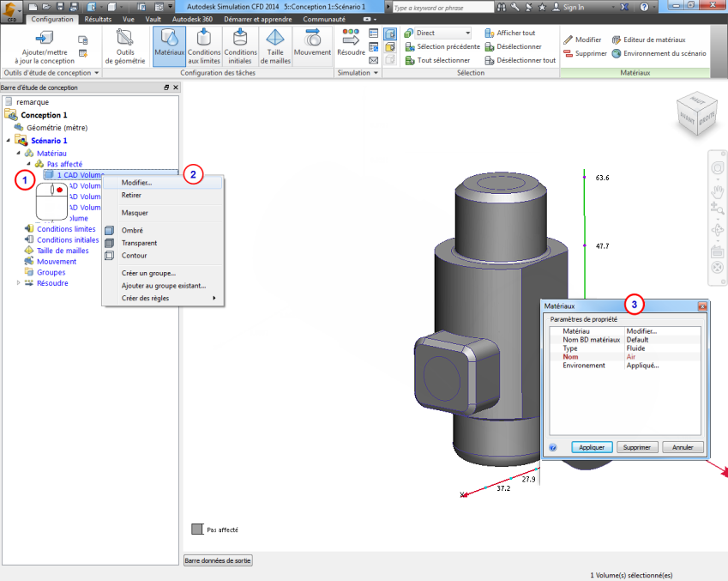Click the ViewCube in the viewport
The height and width of the screenshot is (581, 728).
tap(696, 113)
